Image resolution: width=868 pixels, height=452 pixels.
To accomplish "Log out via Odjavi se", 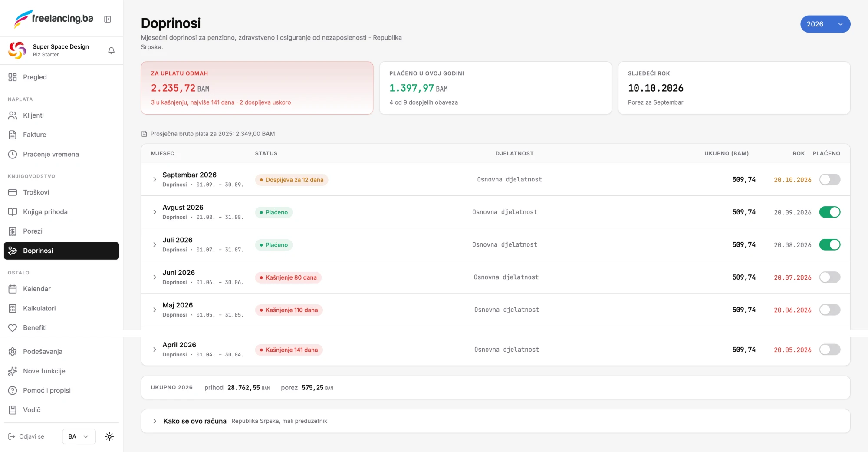I will (26, 436).
